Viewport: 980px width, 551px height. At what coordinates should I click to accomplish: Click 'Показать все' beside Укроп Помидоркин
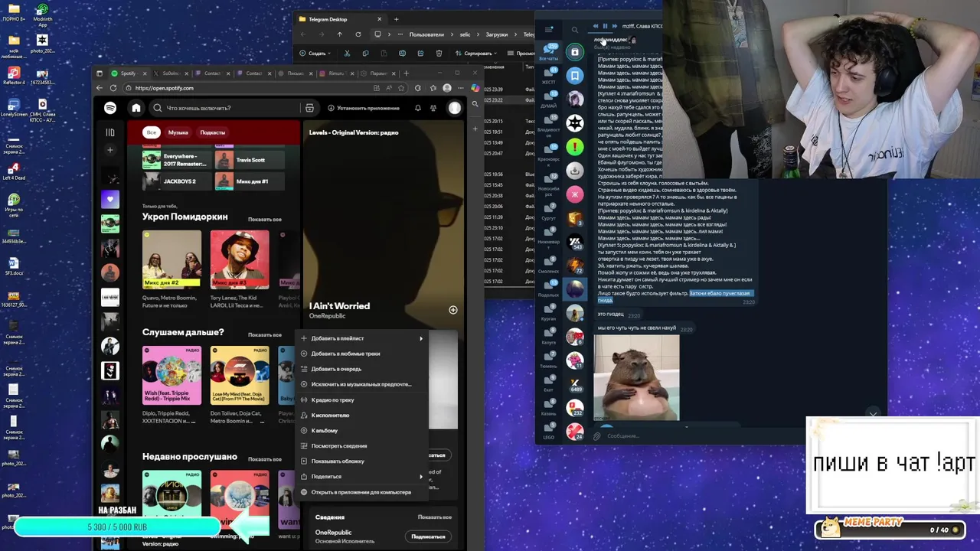point(265,220)
